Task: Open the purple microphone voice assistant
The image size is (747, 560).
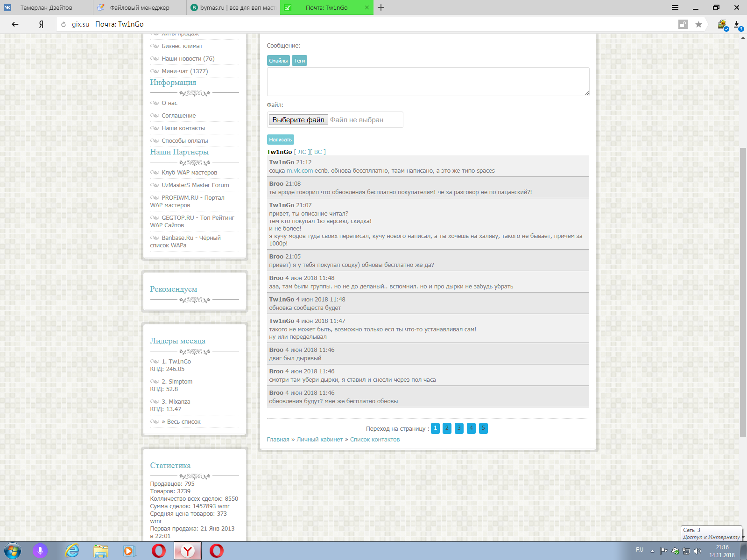Action: coord(40,551)
